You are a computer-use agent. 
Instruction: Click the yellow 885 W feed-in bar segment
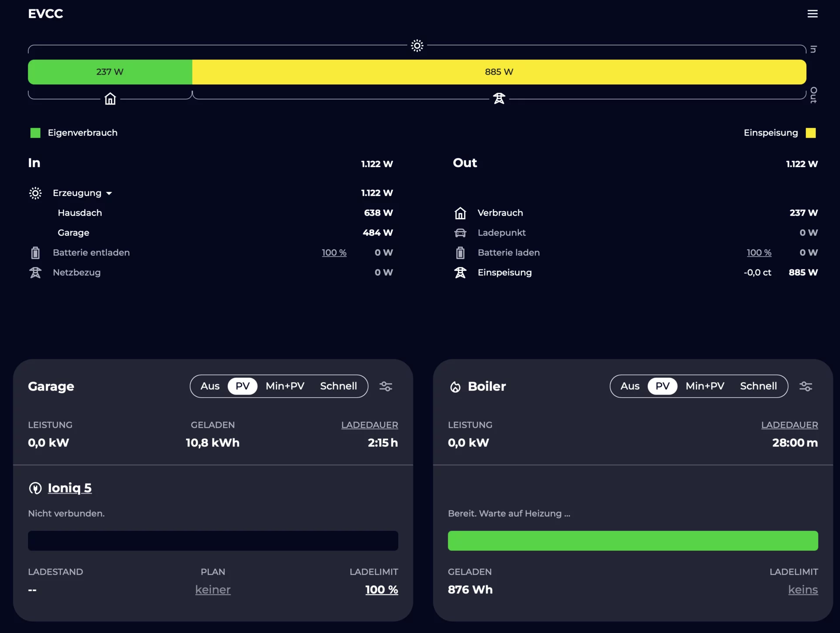tap(499, 72)
